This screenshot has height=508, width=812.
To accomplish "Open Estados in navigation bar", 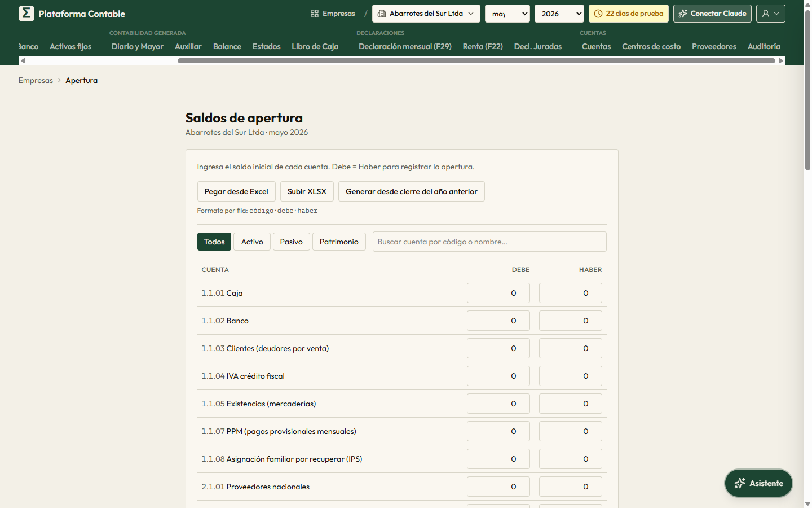I will click(x=267, y=46).
